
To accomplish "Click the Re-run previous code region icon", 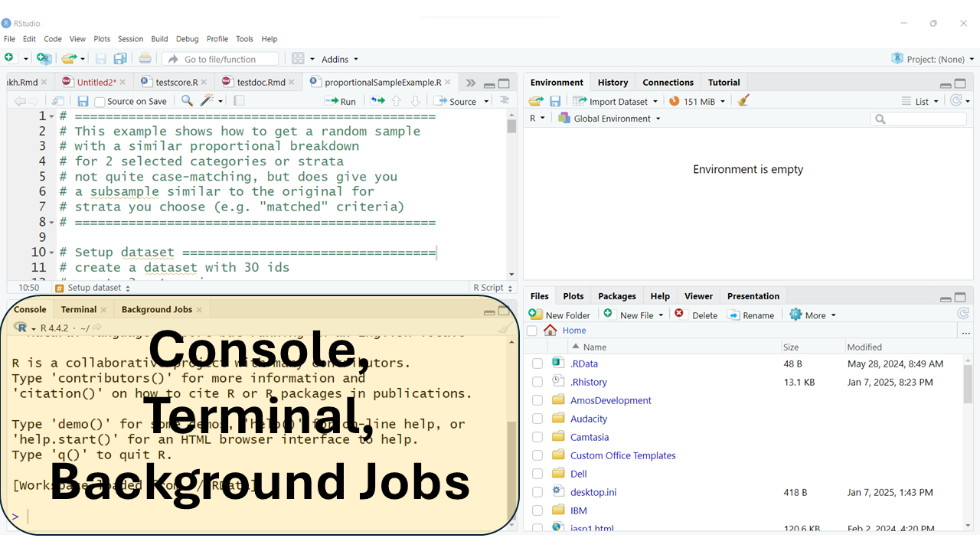I will click(x=377, y=101).
